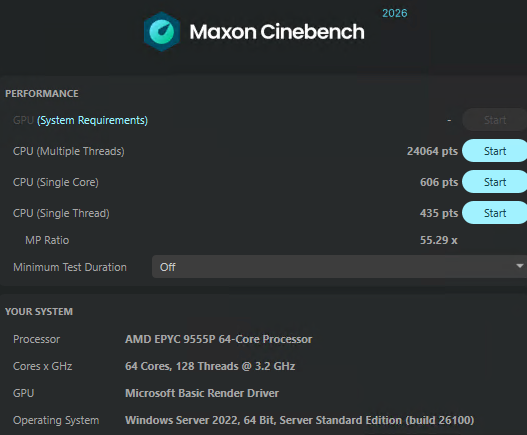Start the CPU Multiple Threads benchmark

495,151
